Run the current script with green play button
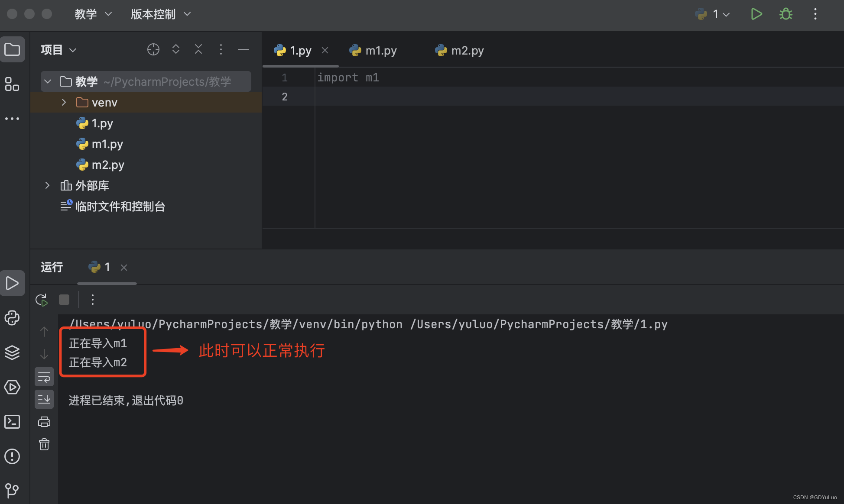 756,14
